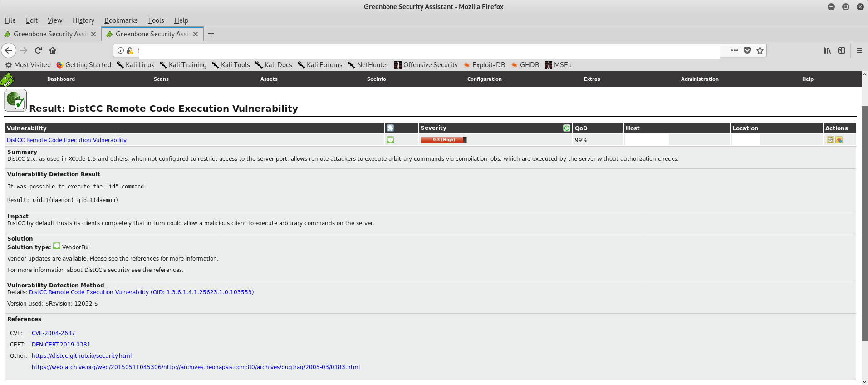The image size is (868, 385).
Task: Click the 9.3 (High) severity bar
Action: 443,140
